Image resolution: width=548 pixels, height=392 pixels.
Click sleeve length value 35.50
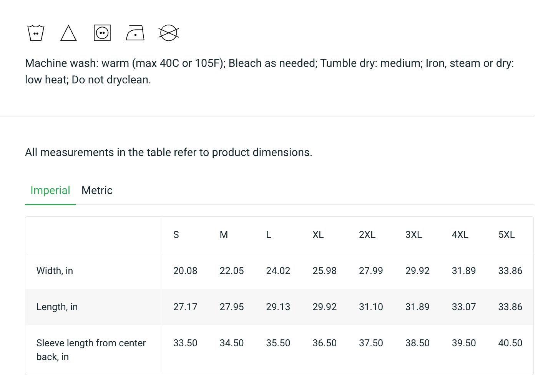pyautogui.click(x=278, y=343)
